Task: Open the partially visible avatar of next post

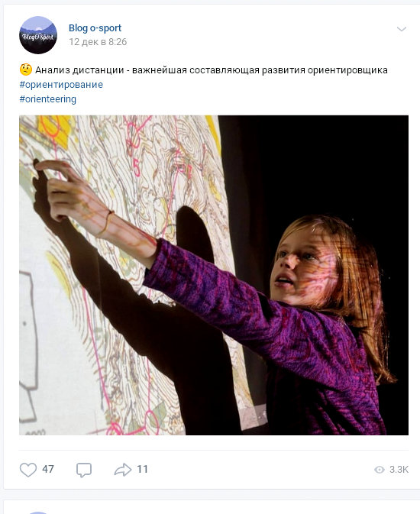Action: click(x=38, y=512)
